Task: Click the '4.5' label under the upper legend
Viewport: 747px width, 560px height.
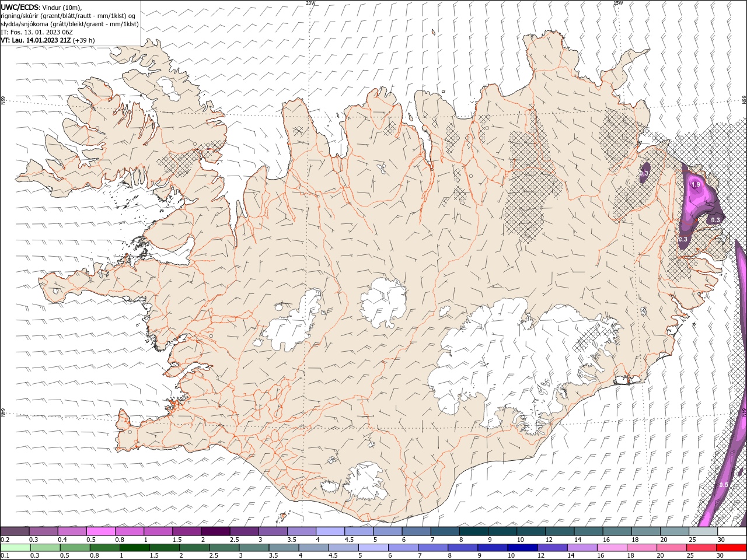Action: 349,540
